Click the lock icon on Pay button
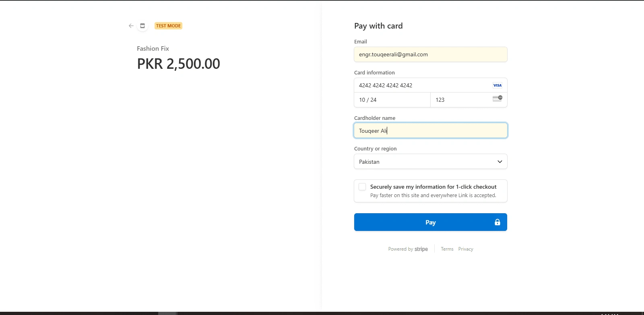644x315 pixels. tap(497, 222)
